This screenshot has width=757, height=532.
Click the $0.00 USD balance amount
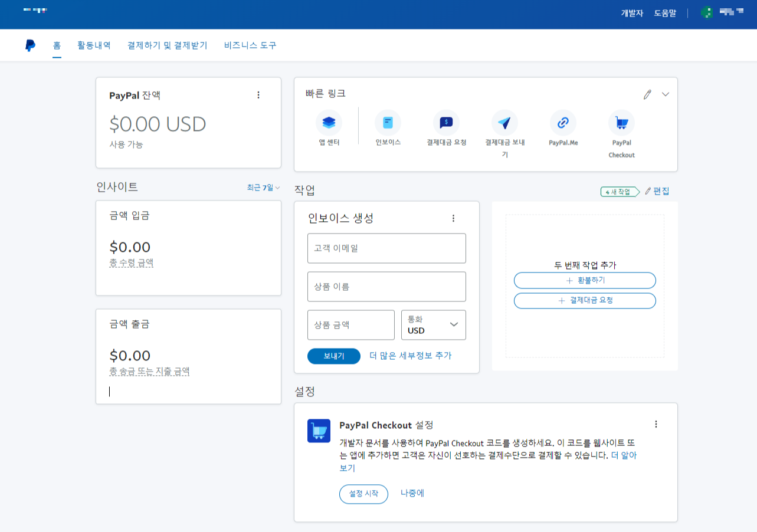coord(158,124)
